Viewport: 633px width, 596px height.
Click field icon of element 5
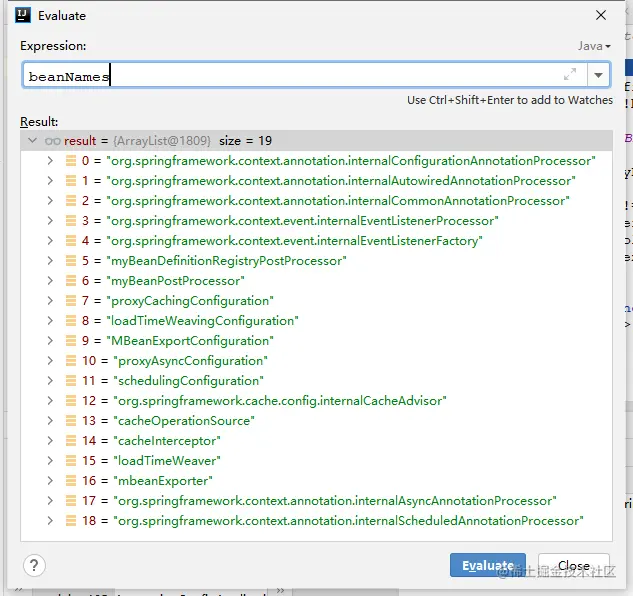pyautogui.click(x=71, y=260)
